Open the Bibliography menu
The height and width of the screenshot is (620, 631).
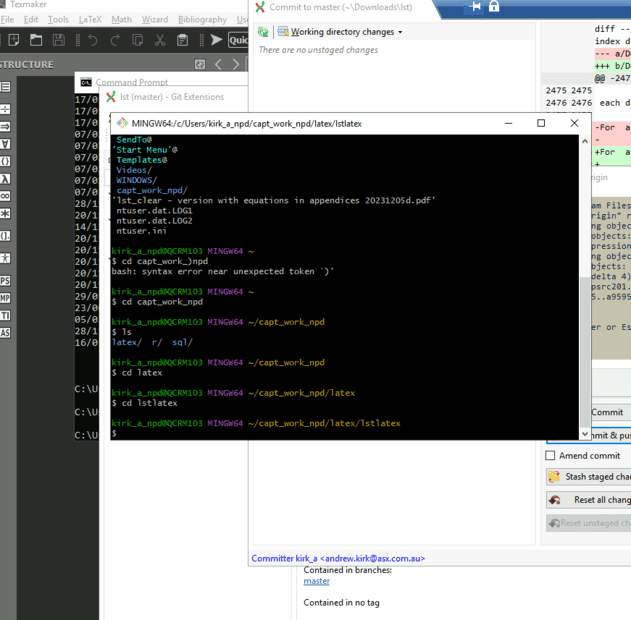point(202,19)
